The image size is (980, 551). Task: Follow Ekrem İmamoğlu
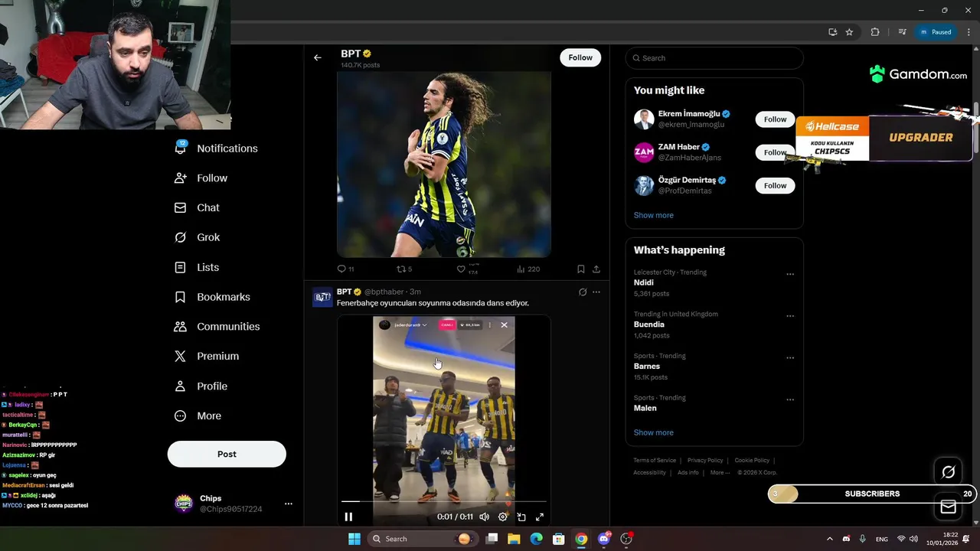[x=775, y=119]
